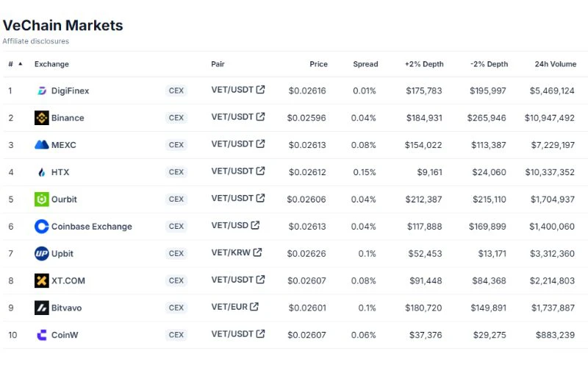Click VET/KRW pair text for Upbit
The image size is (588, 368).
point(231,252)
